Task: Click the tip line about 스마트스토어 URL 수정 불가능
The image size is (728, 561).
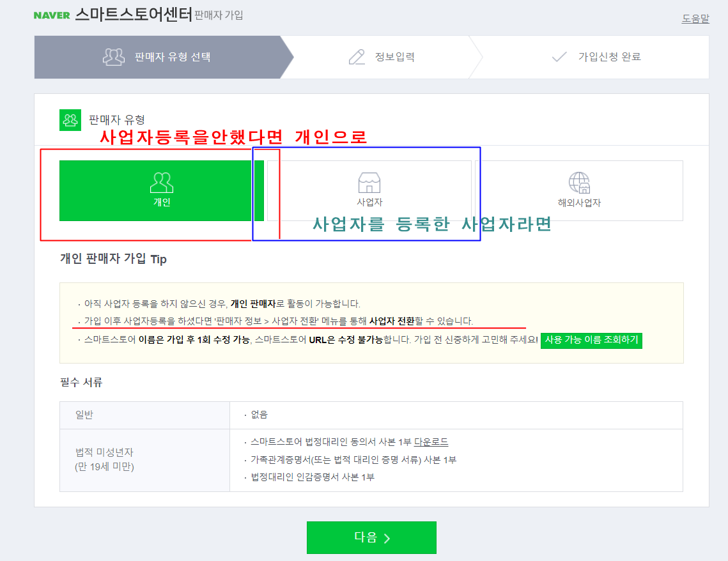Action: pyautogui.click(x=311, y=340)
